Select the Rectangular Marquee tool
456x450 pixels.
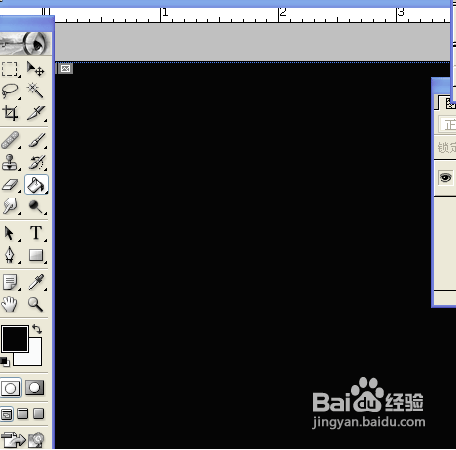pyautogui.click(x=10, y=69)
